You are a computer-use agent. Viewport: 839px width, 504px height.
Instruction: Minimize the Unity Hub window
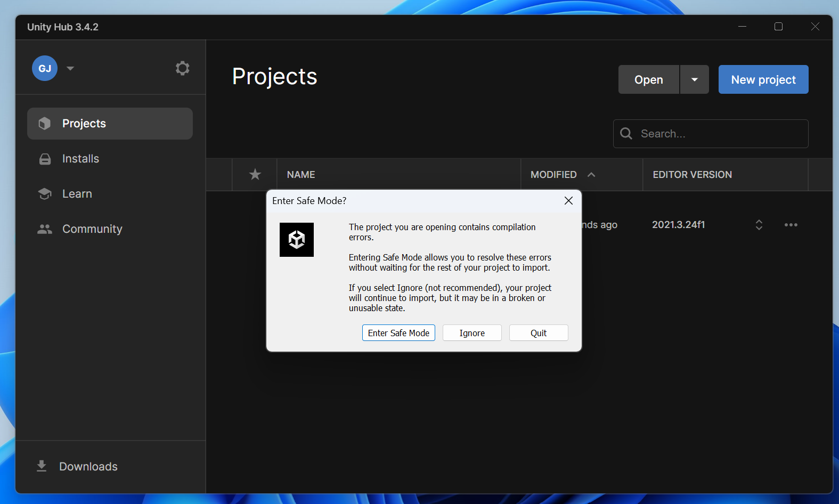[742, 27]
